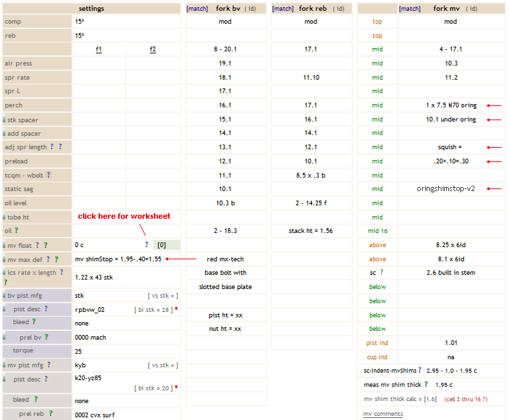The image size is (509, 420).
Task: Select the f2 column header link
Action: 153,49
